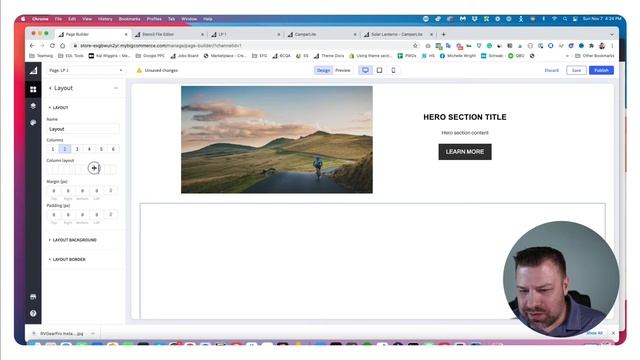Show the bookmarks bar overflow chevron
Image resolution: width=640 pixels, height=360 pixels.
(x=567, y=56)
